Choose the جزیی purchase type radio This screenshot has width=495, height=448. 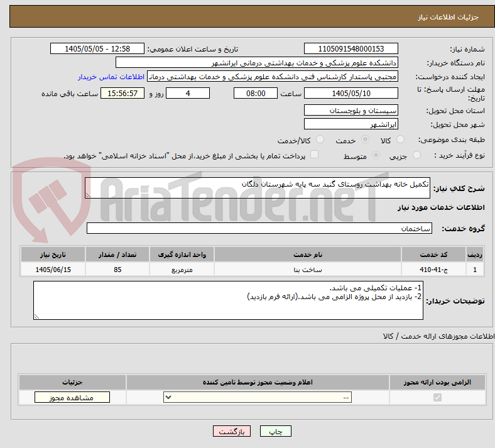[x=416, y=155]
